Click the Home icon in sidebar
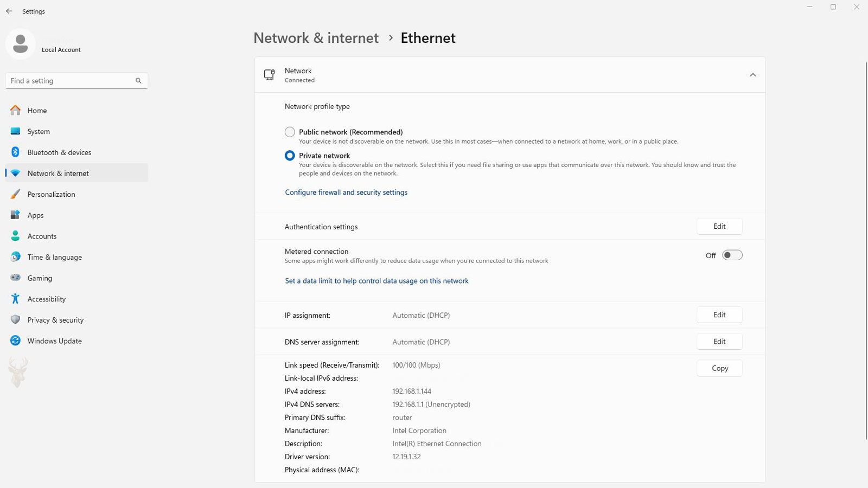 pyautogui.click(x=15, y=110)
